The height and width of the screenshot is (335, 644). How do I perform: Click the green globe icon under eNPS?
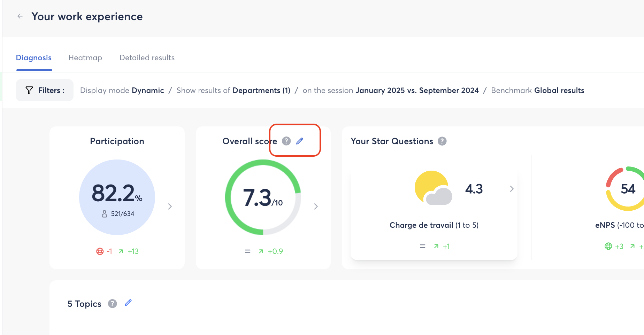[608, 246]
